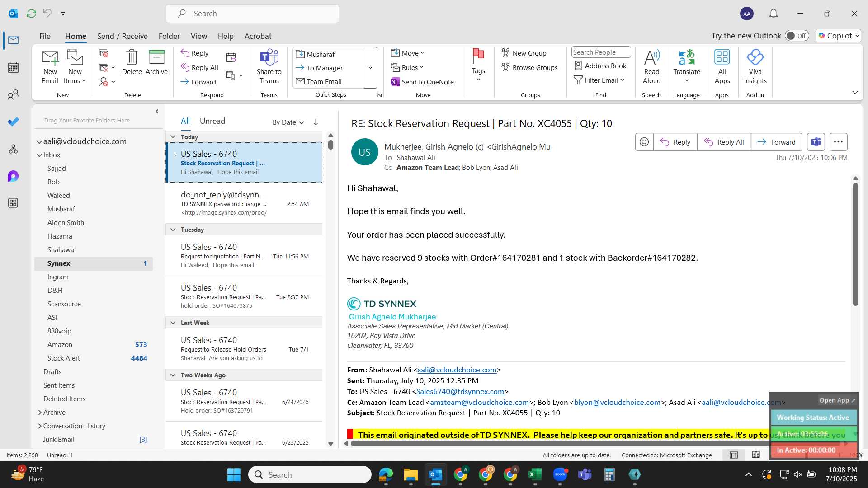Open the Calendar view in sidebar
The height and width of the screenshot is (488, 868).
pos(13,68)
